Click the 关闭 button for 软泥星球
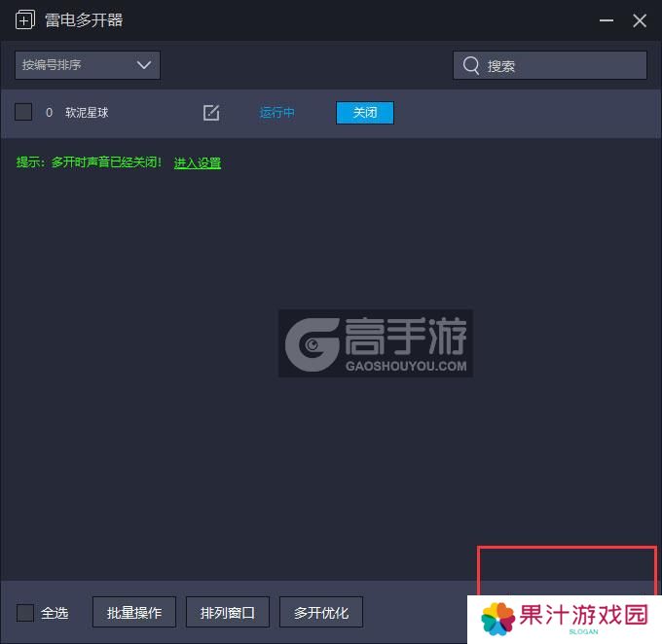 365,113
